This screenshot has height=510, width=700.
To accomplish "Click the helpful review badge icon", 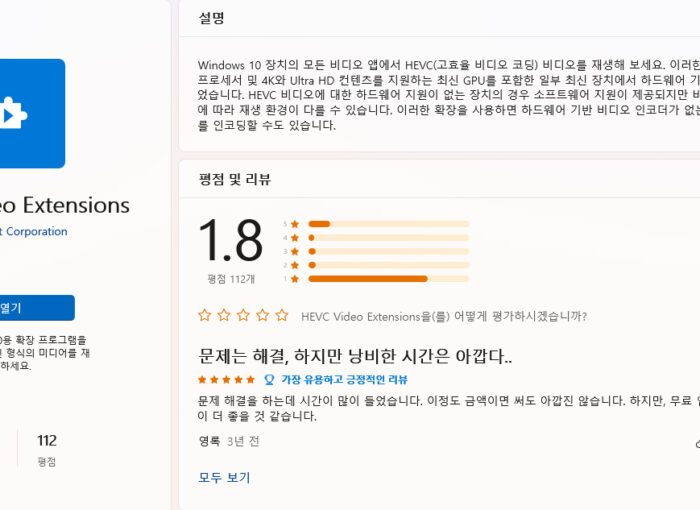I will click(x=269, y=380).
